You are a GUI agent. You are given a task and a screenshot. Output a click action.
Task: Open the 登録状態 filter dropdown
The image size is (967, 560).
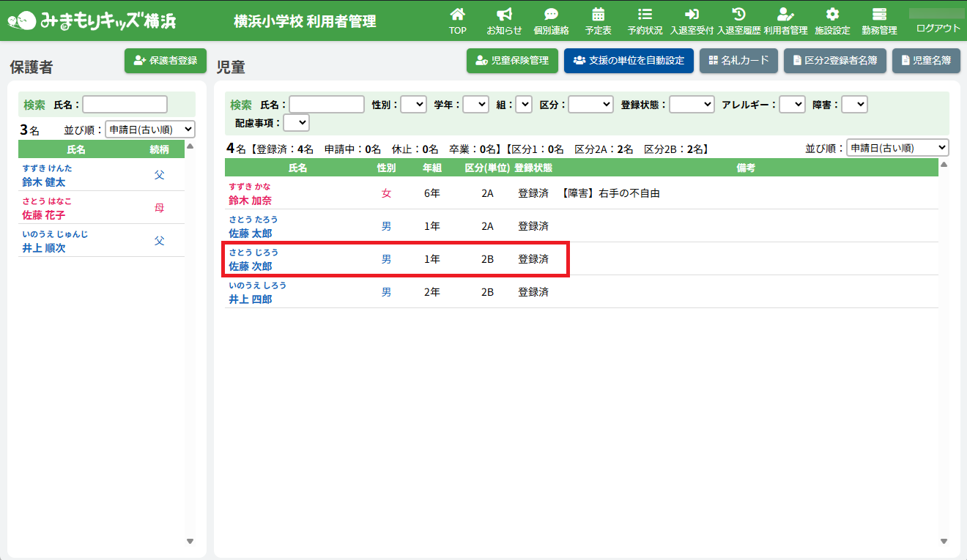[x=691, y=105]
